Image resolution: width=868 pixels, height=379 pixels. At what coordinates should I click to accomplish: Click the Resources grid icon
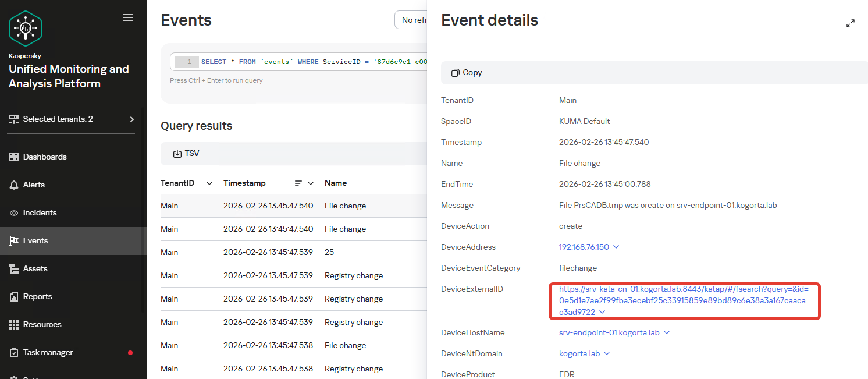tap(14, 324)
